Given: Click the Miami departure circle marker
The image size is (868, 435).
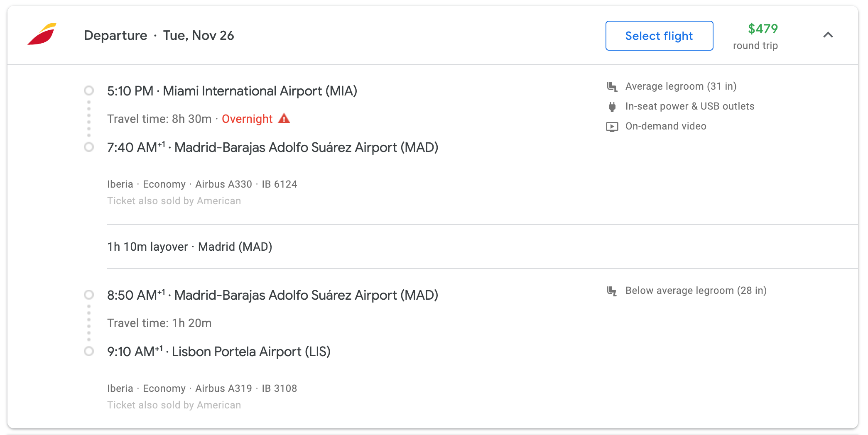Looking at the screenshot, I should click(x=89, y=90).
